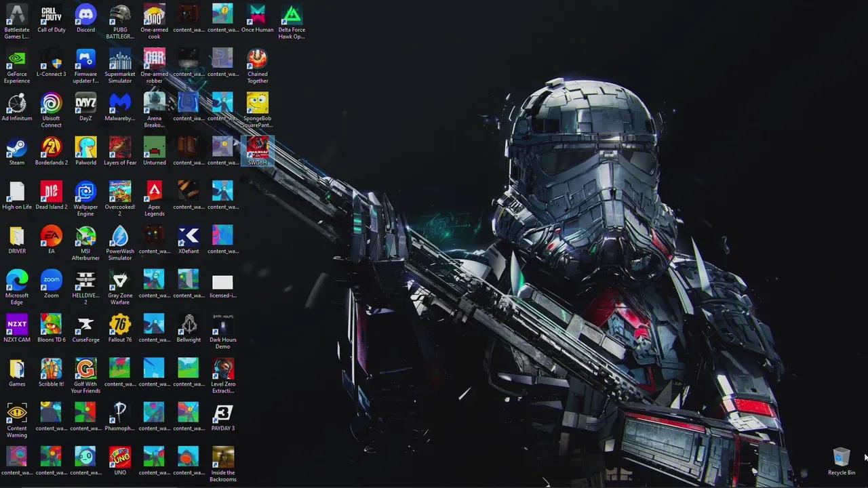Open the Borderlands 2 shortcut
Image resolution: width=868 pixels, height=488 pixels.
pyautogui.click(x=52, y=151)
